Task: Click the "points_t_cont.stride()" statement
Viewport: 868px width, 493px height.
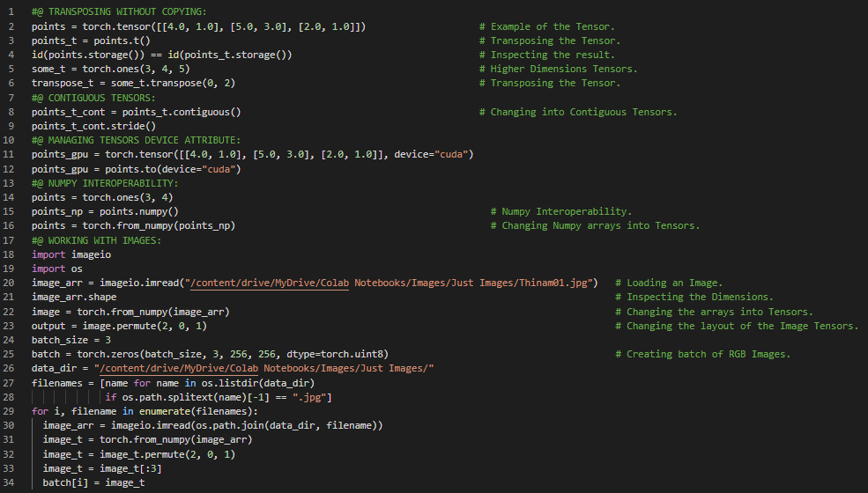Action: [93, 126]
